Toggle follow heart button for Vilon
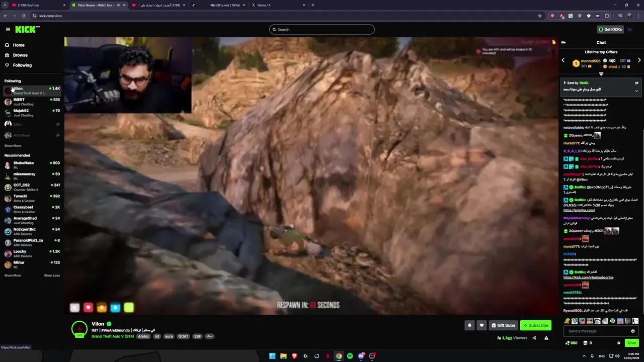The height and width of the screenshot is (362, 644). point(481,325)
